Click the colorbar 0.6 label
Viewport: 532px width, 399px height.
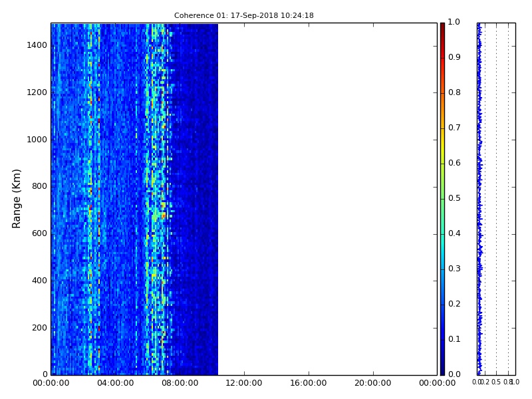tap(454, 163)
